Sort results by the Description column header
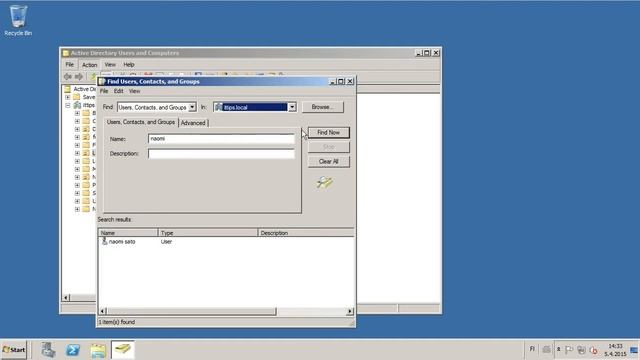Image resolution: width=640 pixels, height=360 pixels. click(x=306, y=233)
